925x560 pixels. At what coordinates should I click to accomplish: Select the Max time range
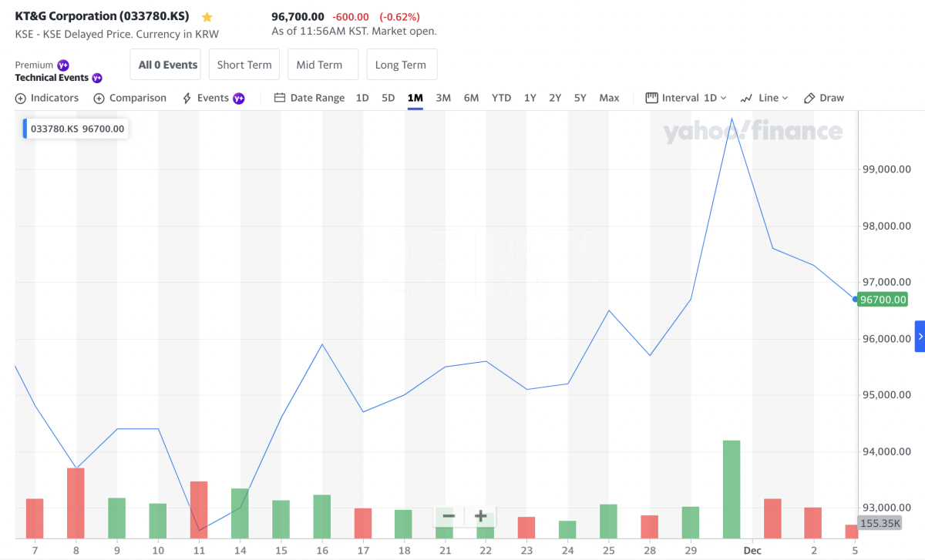pos(609,98)
